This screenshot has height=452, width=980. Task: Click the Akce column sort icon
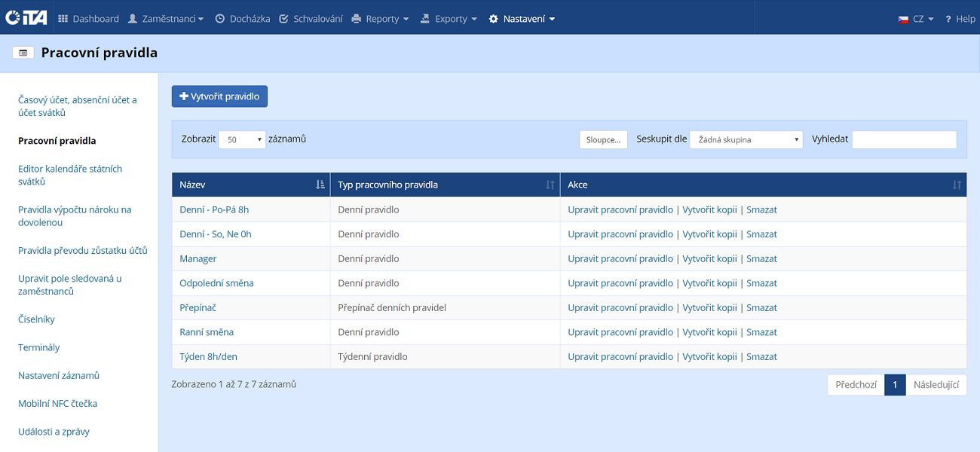tap(957, 185)
